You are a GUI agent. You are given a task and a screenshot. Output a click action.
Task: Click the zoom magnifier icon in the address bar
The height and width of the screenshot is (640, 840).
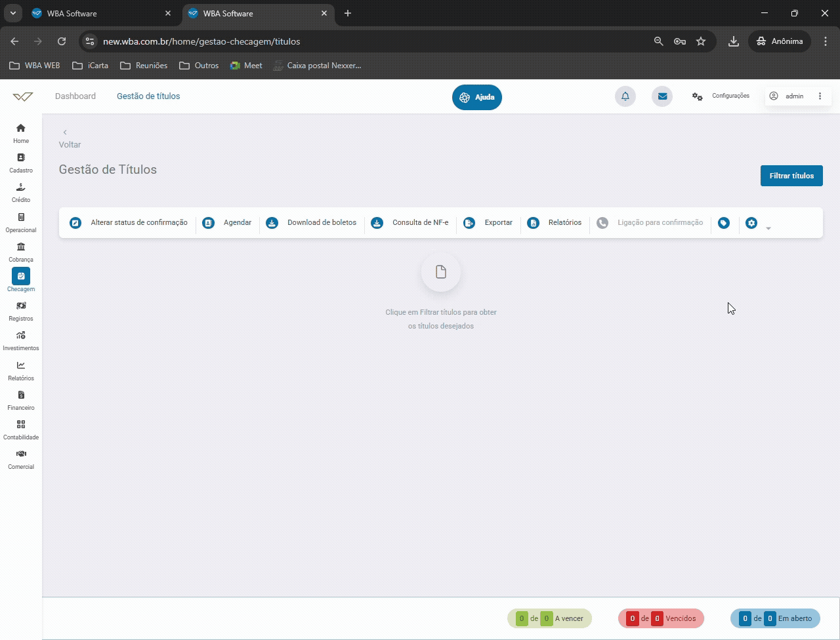[x=659, y=41]
